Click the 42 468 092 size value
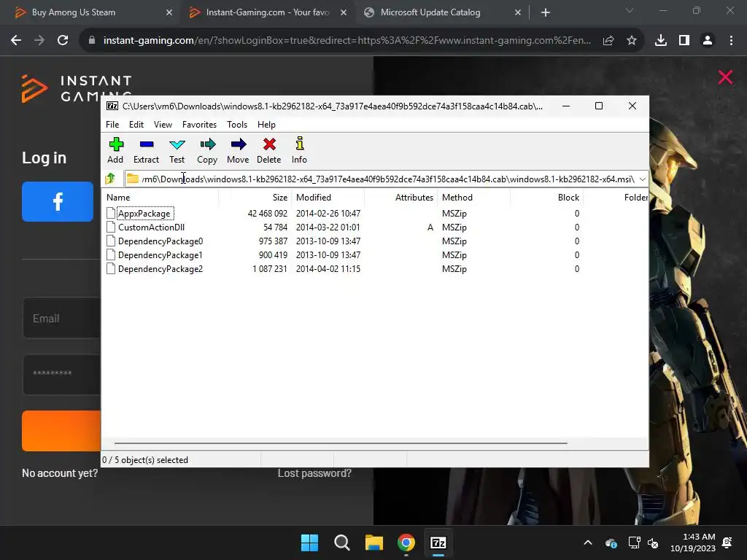The width and height of the screenshot is (747, 560). coord(267,214)
